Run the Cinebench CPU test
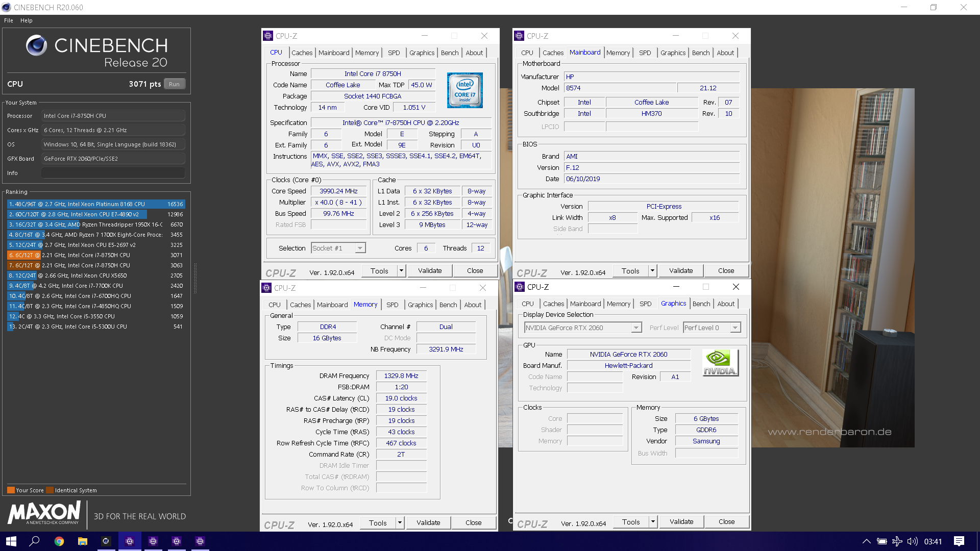This screenshot has width=980, height=551. [175, 84]
